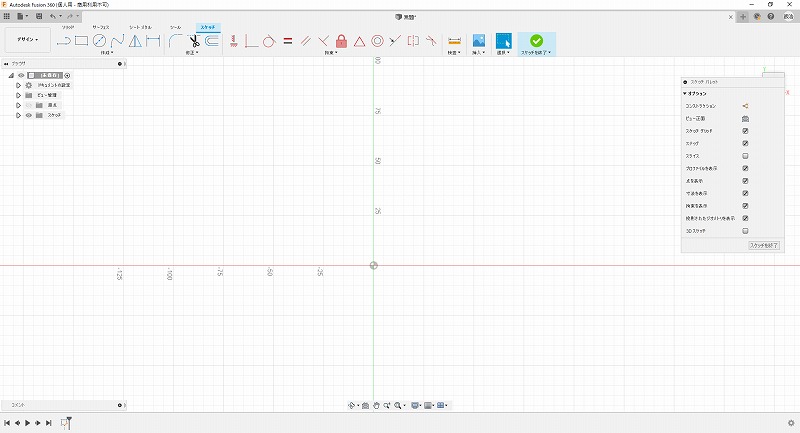Open timeline settings gear

click(x=791, y=423)
